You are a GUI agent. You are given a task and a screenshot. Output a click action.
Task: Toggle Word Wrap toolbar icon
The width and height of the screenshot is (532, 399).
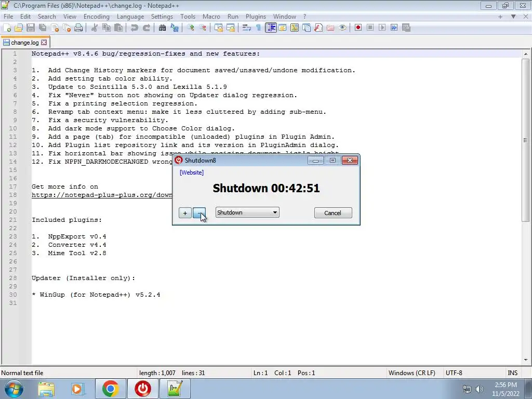click(247, 28)
